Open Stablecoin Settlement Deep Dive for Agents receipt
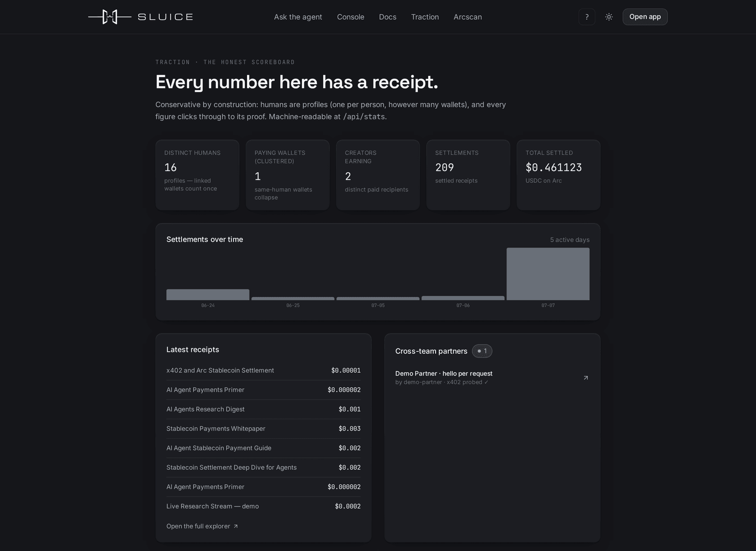The width and height of the screenshot is (756, 551). (263, 467)
